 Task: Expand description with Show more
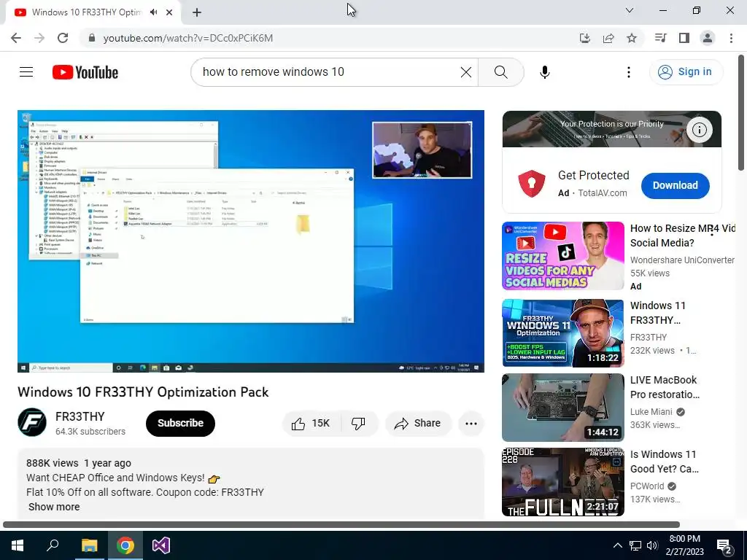click(54, 507)
